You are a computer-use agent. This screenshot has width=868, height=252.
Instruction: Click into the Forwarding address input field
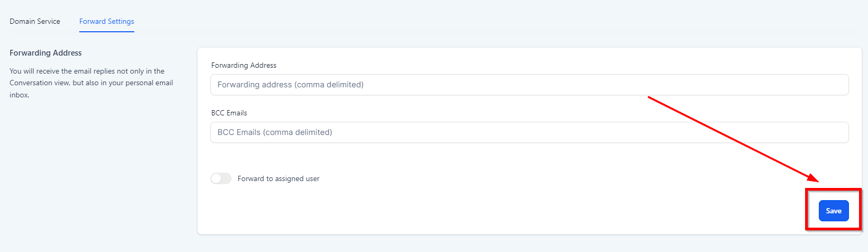click(x=529, y=85)
